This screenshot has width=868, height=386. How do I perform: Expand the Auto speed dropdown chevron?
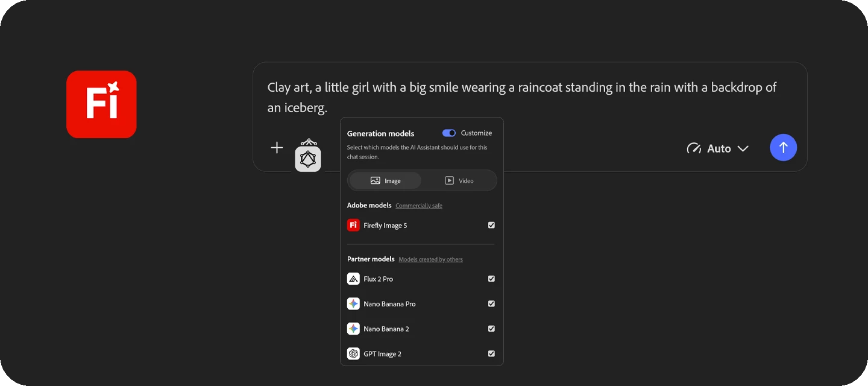point(743,148)
